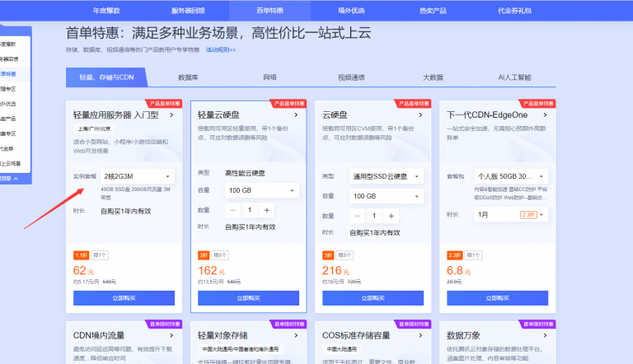Click 约13.5元/月 monthly price text
Image resolution: width=633 pixels, height=364 pixels.
[211, 282]
